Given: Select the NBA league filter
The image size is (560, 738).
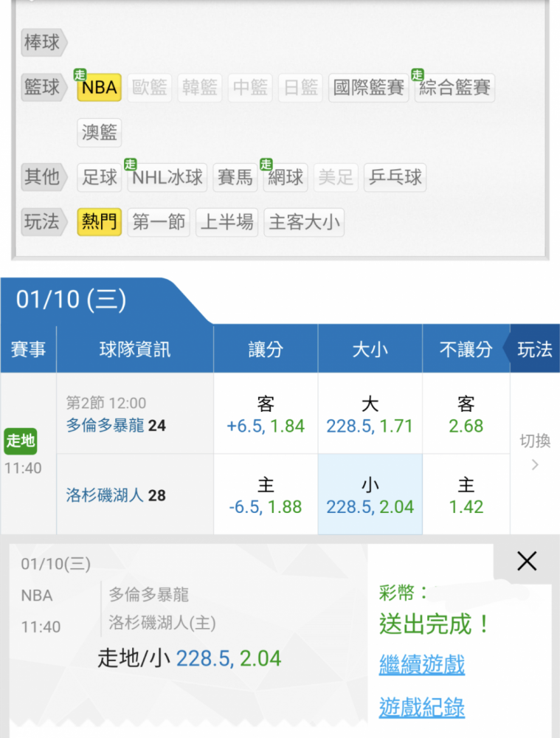Looking at the screenshot, I should (100, 88).
